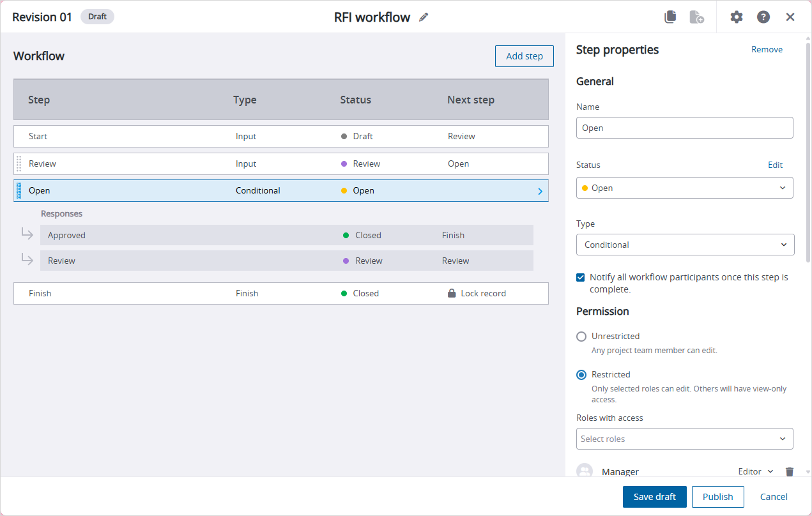Uncheck notify all workflow participants
Image resolution: width=812 pixels, height=516 pixels.
[x=580, y=277]
